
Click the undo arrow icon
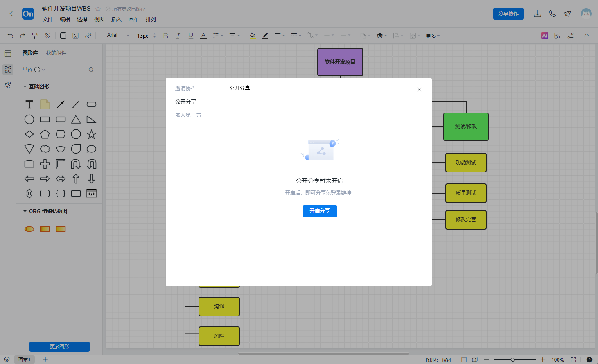pos(10,36)
